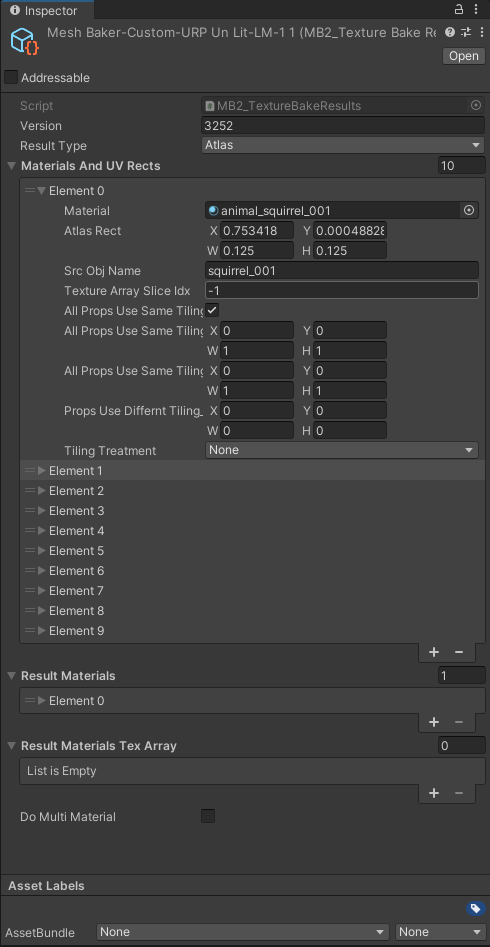The image size is (490, 947).
Task: Toggle the Inspector lock icon
Action: [459, 10]
